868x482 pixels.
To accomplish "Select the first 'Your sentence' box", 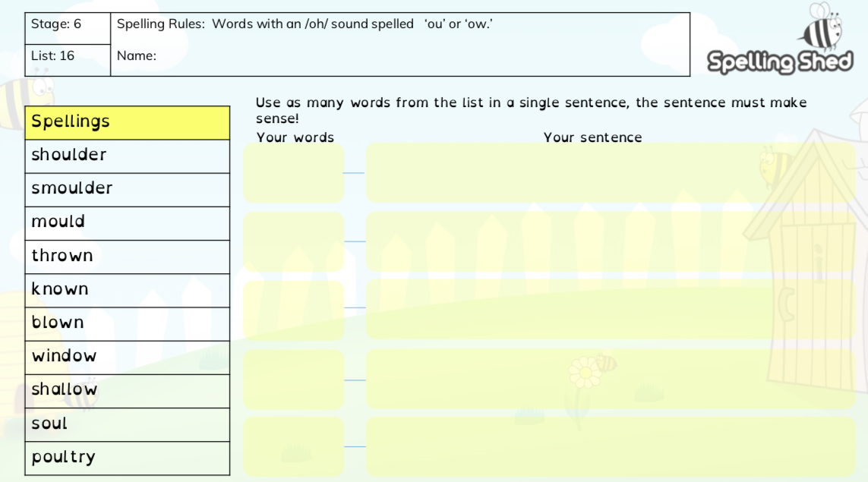I will [610, 173].
